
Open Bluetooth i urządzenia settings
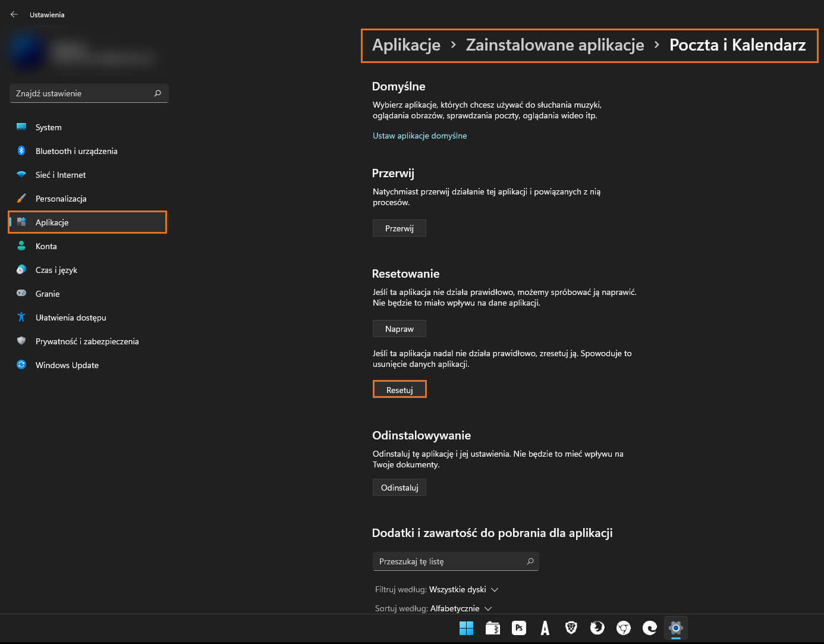(89, 151)
